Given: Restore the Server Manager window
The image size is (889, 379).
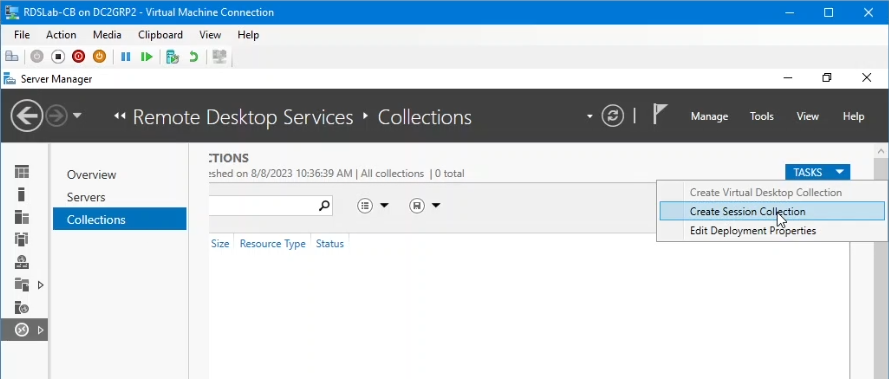Looking at the screenshot, I should (827, 78).
